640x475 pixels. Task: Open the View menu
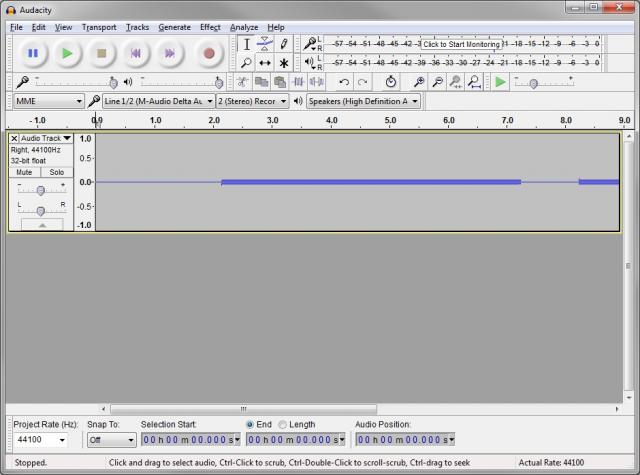(63, 27)
